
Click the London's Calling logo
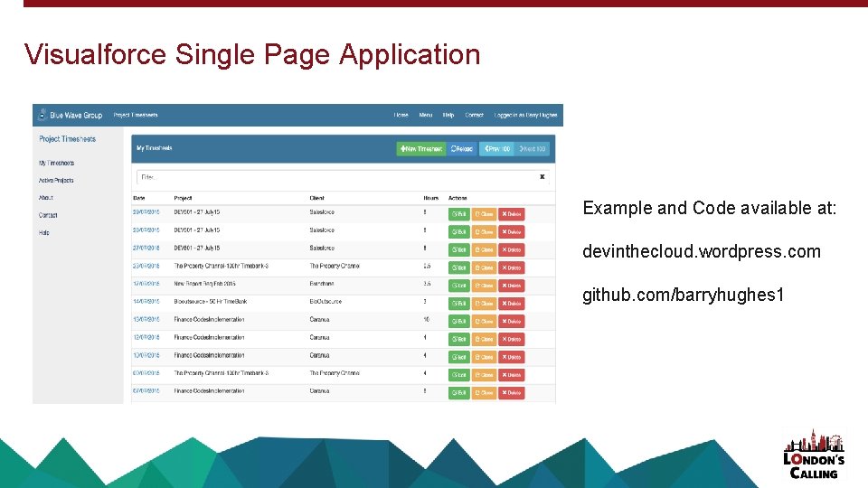coord(814,455)
